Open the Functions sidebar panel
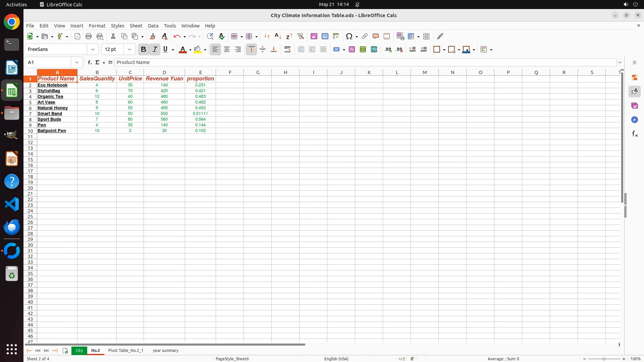 pos(635,134)
